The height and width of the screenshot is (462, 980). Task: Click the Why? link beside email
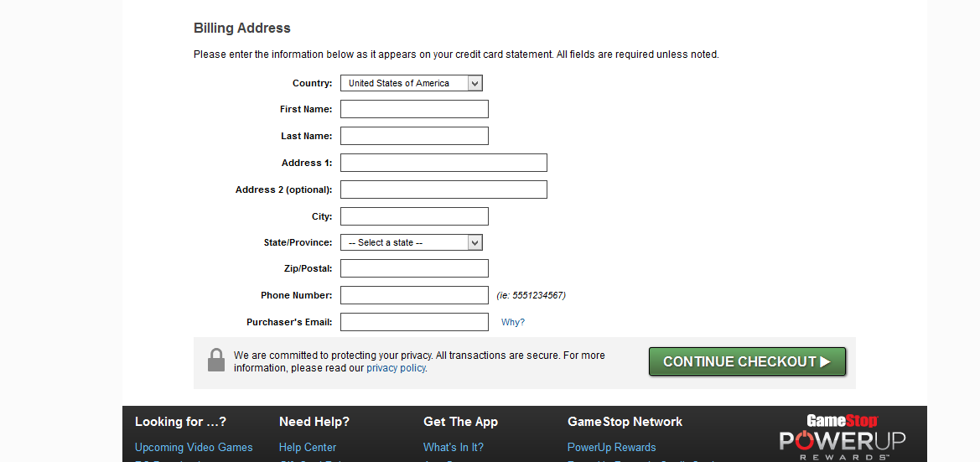coord(513,322)
